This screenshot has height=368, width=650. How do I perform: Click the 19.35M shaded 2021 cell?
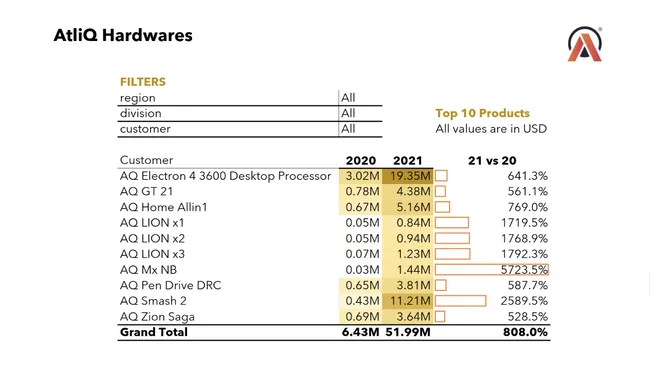(407, 176)
